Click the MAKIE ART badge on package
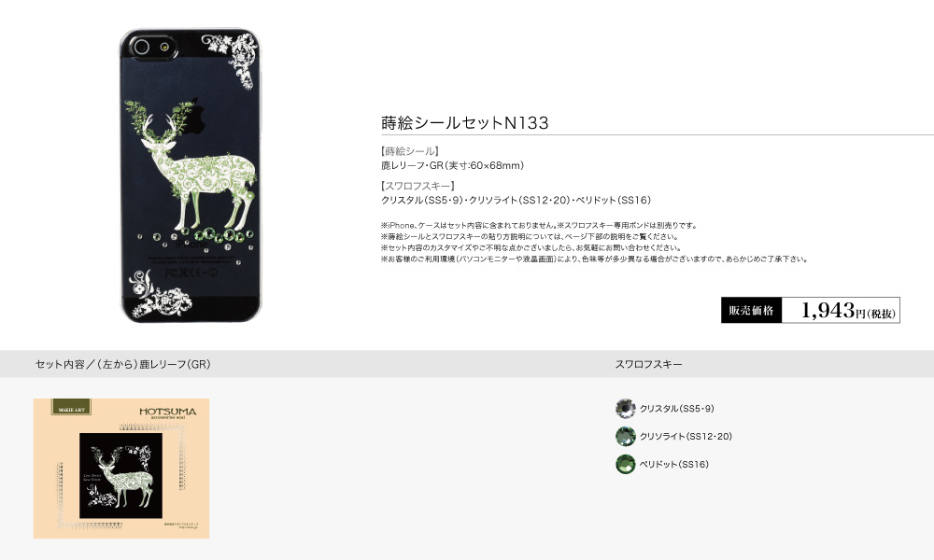Screen dimensions: 934x560 72,407
